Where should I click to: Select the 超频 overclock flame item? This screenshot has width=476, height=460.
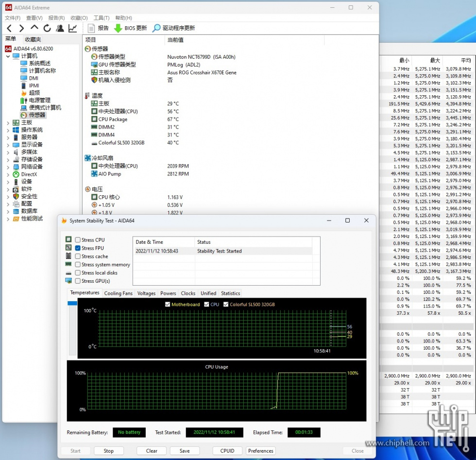coord(34,93)
